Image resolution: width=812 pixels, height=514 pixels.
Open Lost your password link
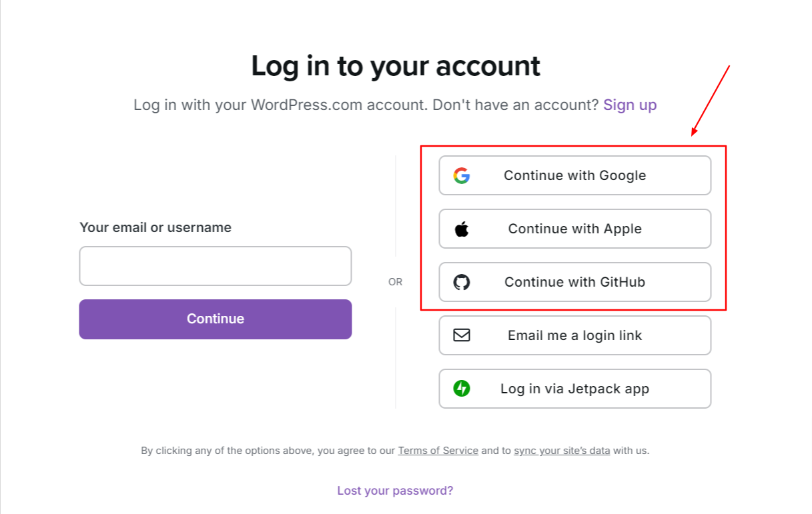[x=395, y=490]
